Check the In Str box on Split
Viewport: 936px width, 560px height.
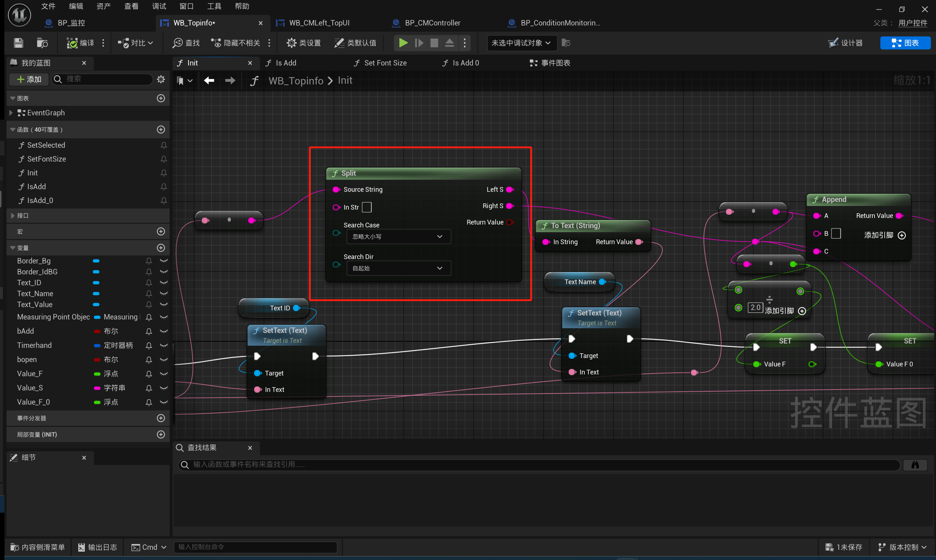click(367, 207)
